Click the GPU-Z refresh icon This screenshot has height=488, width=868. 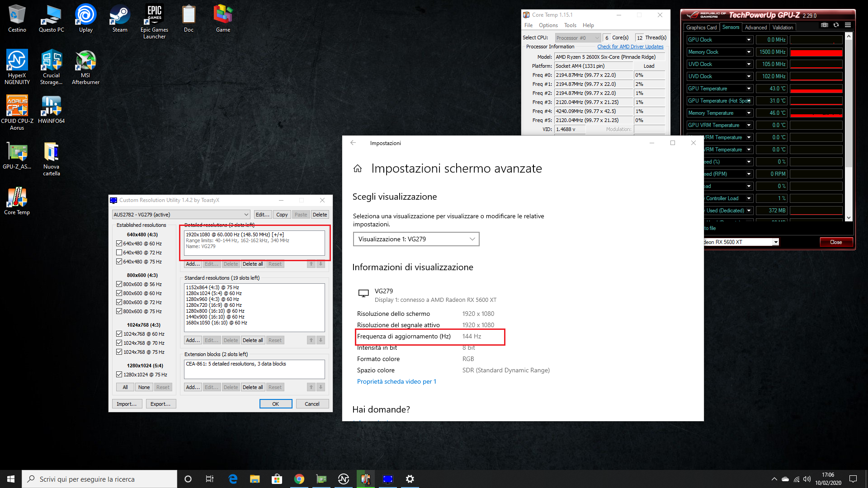(x=836, y=25)
